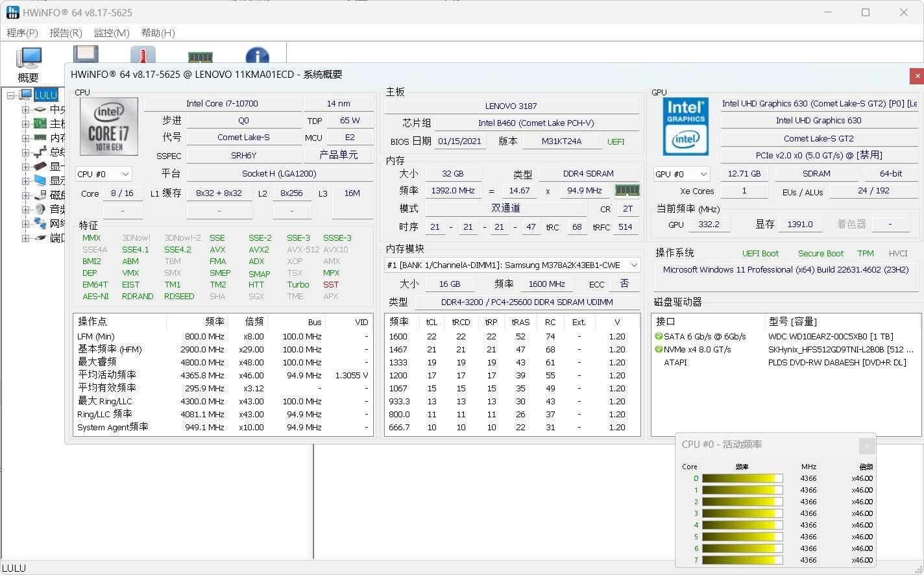
Task: Select the USB port icon in the tree
Action: point(40,238)
